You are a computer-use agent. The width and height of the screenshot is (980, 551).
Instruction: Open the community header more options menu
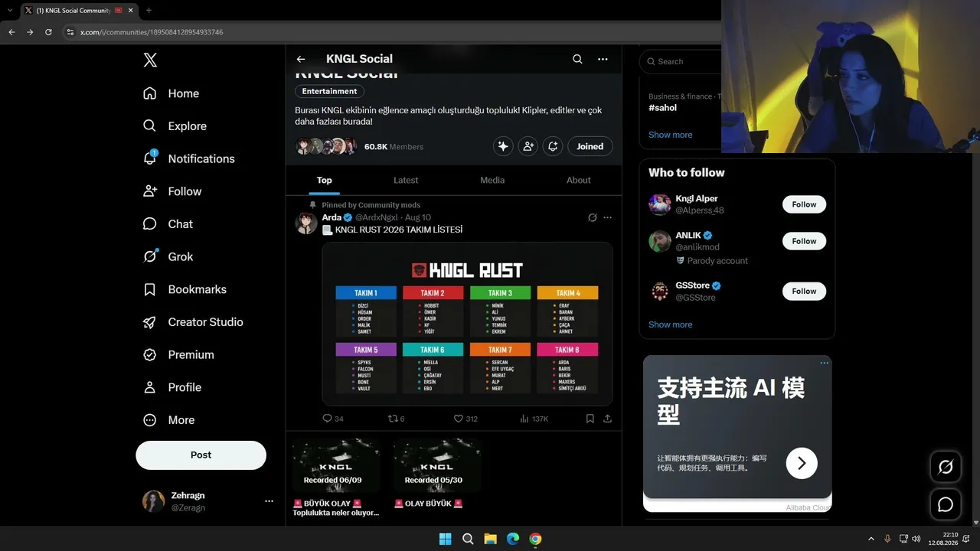[603, 59]
